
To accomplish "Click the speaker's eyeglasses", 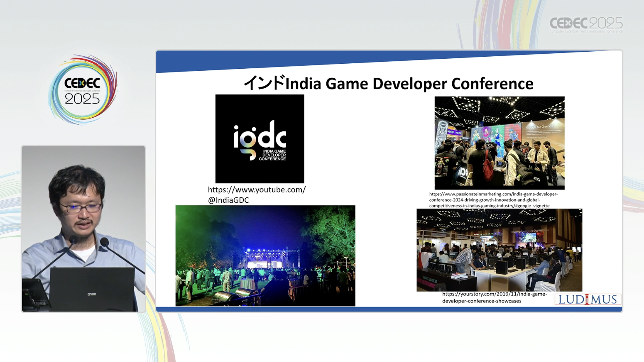I will click(80, 208).
